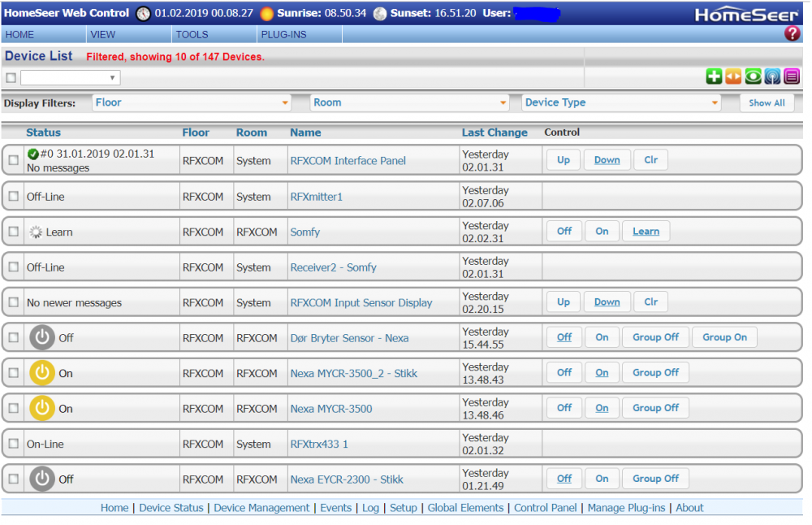Click the green plus add device icon

[714, 76]
